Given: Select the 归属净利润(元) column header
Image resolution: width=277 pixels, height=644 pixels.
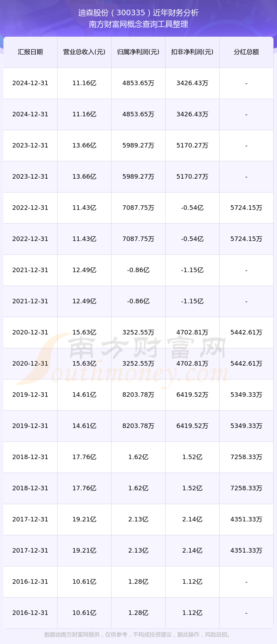Looking at the screenshot, I should point(138,52).
